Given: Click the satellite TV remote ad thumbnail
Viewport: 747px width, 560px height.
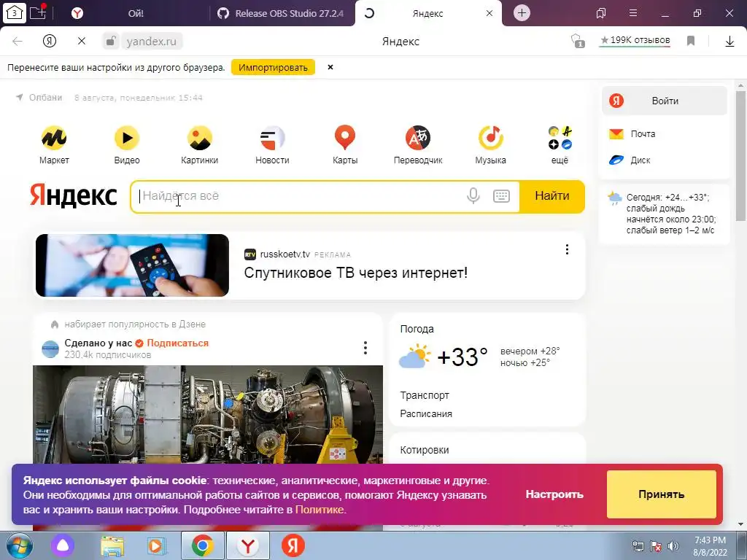Looking at the screenshot, I should [133, 265].
